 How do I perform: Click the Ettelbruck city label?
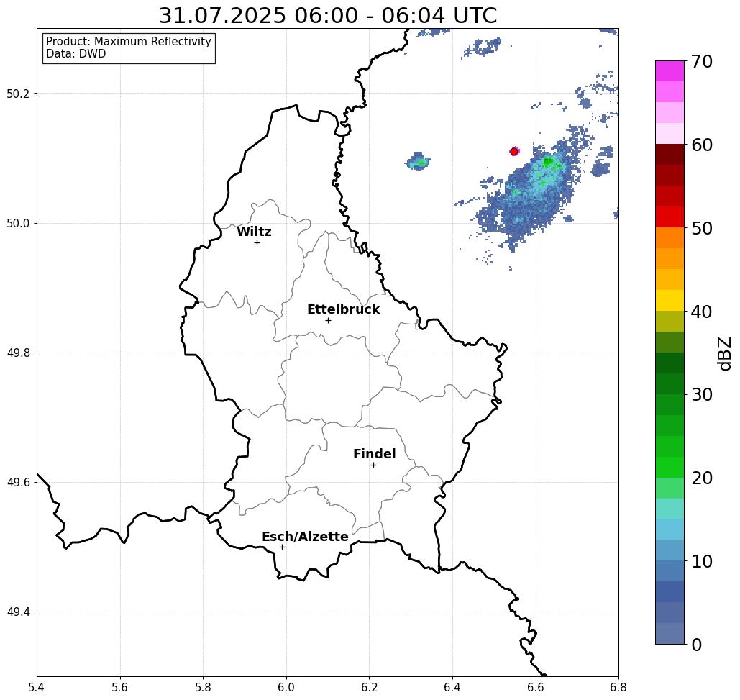pos(343,309)
